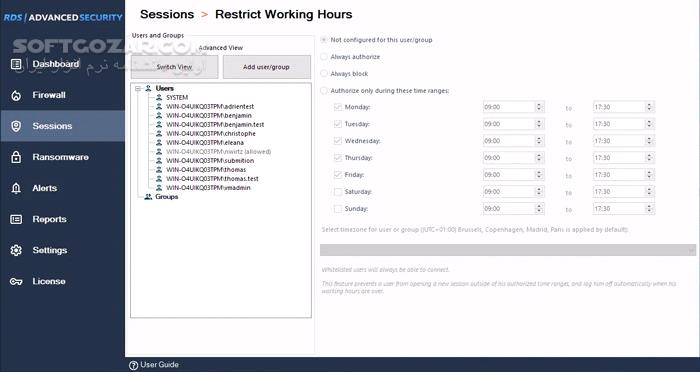The image size is (700, 372).
Task: Select the nwirtz (allowed) user
Action: coord(218,151)
